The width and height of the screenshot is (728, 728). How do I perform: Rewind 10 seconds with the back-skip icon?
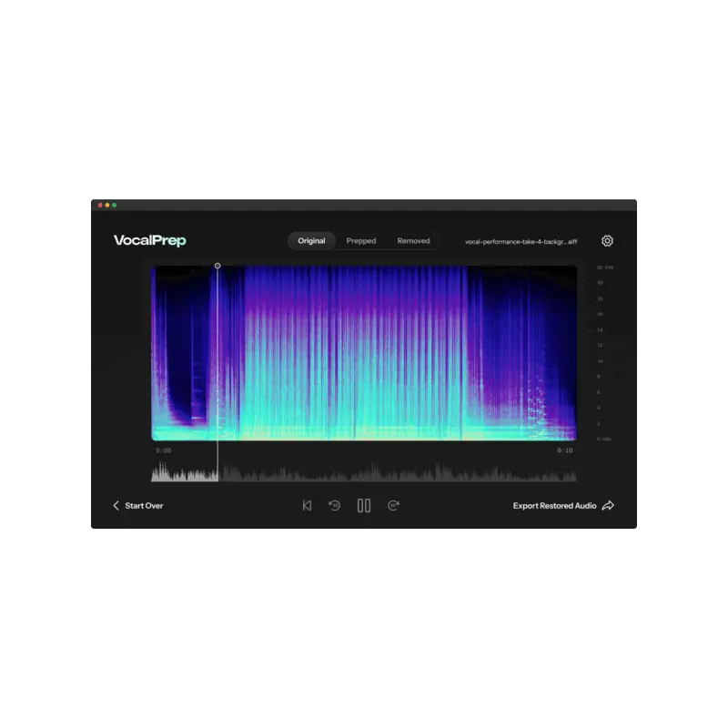[334, 505]
